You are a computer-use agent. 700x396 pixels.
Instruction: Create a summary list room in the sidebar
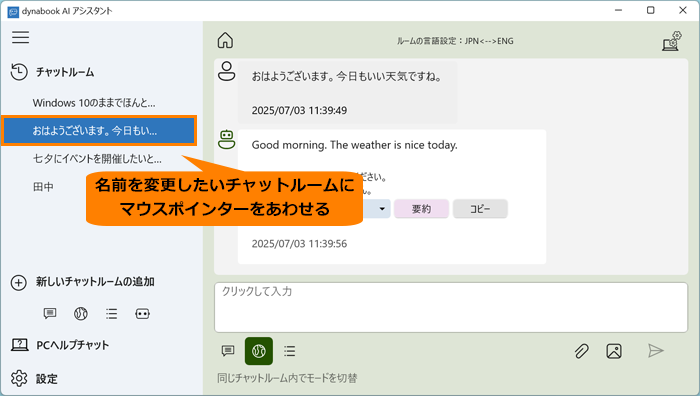point(112,313)
